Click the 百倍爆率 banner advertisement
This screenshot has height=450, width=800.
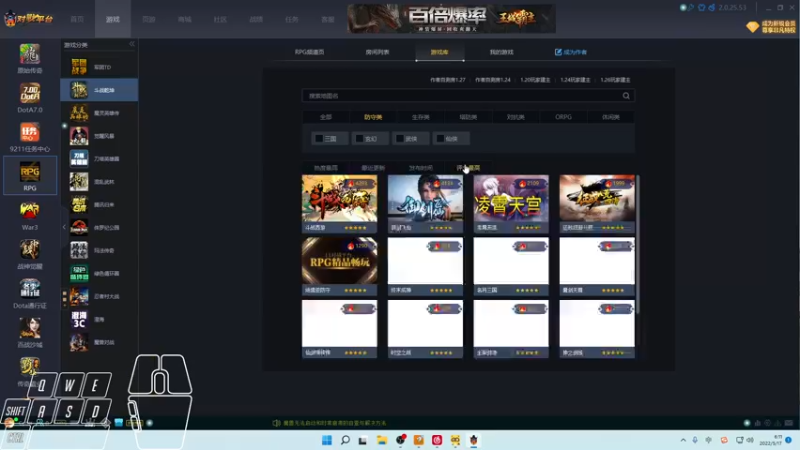click(x=452, y=19)
